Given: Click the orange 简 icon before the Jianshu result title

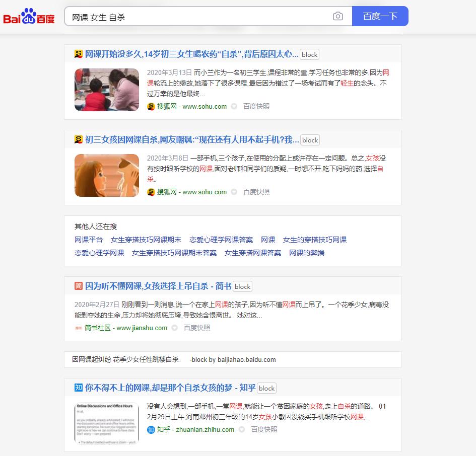Looking at the screenshot, I should (78, 285).
